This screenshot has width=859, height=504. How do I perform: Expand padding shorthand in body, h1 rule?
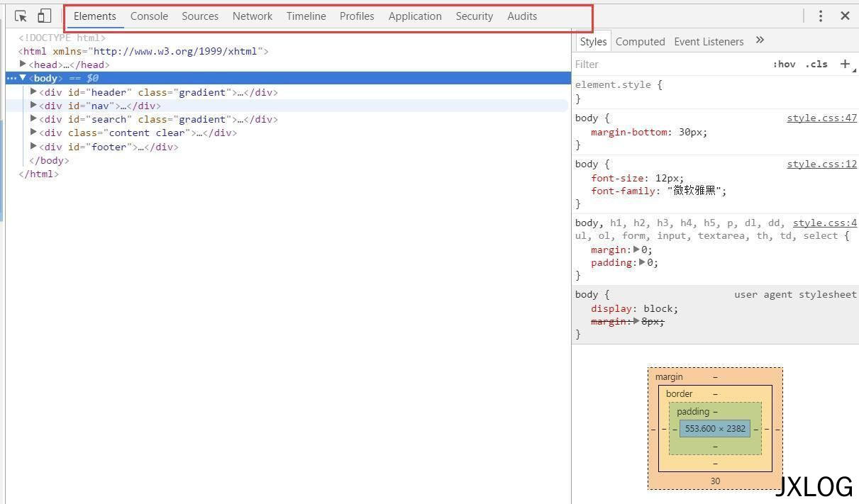642,262
